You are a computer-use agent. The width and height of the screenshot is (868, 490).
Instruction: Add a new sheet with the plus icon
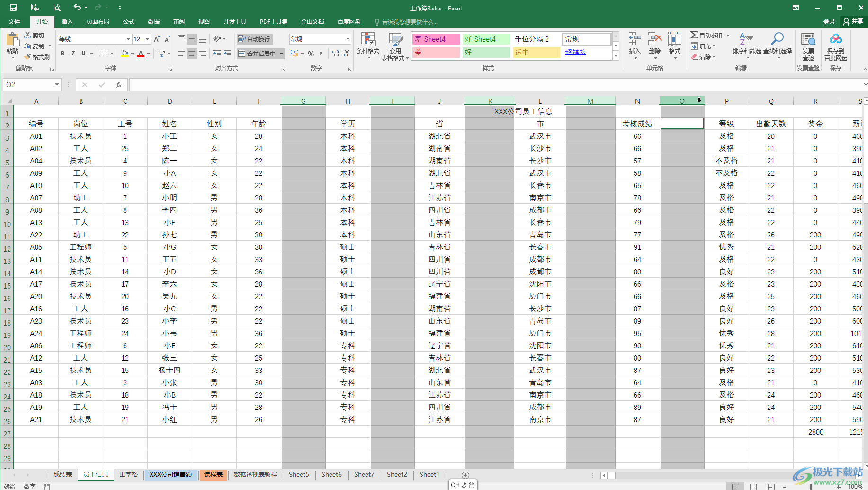click(x=465, y=475)
